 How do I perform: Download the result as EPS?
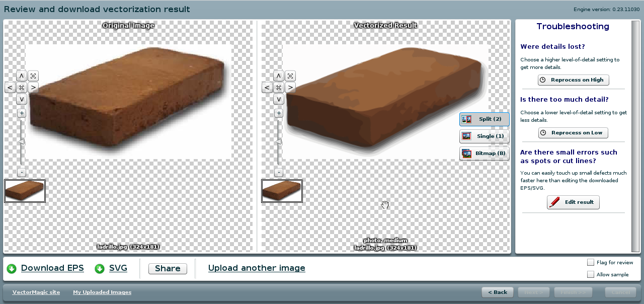52,268
